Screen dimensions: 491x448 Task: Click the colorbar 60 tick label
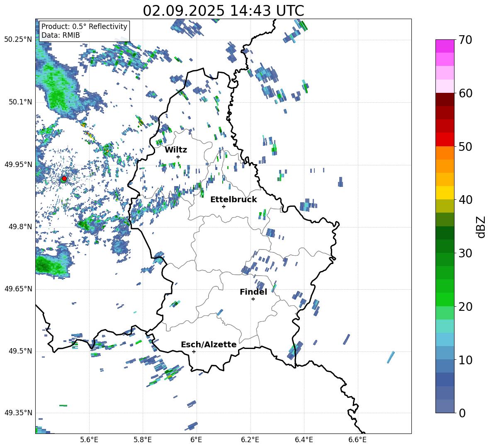[465, 93]
